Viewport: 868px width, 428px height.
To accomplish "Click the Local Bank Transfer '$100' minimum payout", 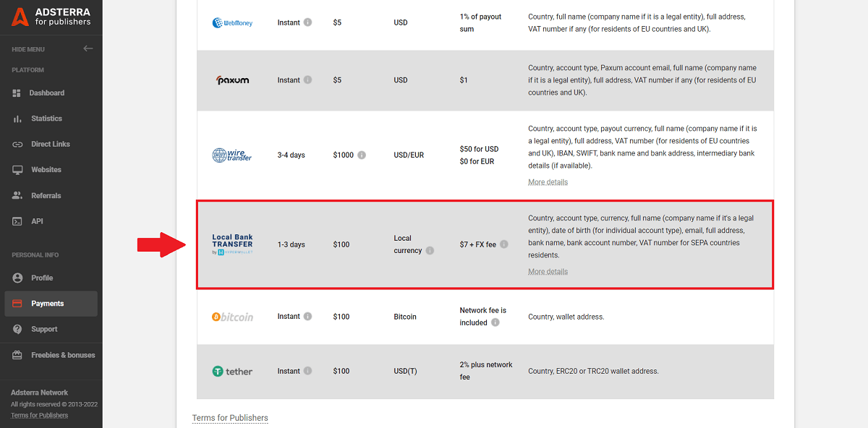I will click(341, 245).
